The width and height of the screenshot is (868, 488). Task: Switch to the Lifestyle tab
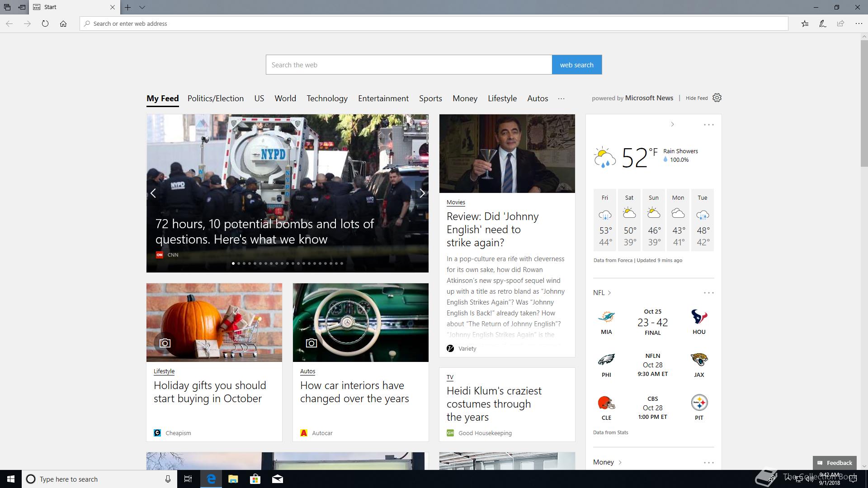[502, 99]
